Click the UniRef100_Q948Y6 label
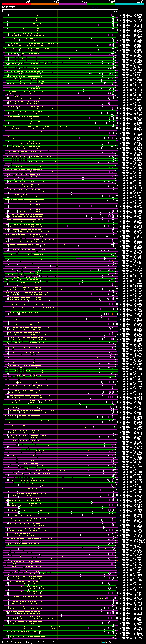 tap(131, 321)
